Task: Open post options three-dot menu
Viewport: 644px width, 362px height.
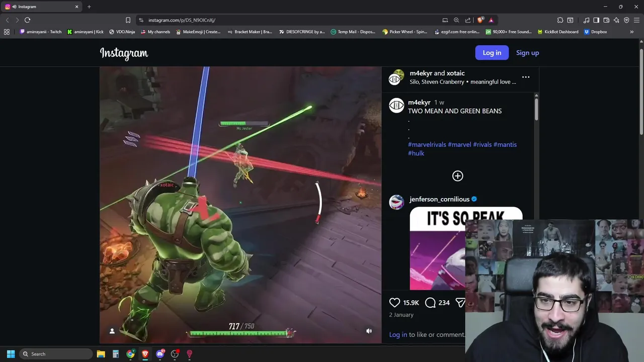Action: point(526,77)
